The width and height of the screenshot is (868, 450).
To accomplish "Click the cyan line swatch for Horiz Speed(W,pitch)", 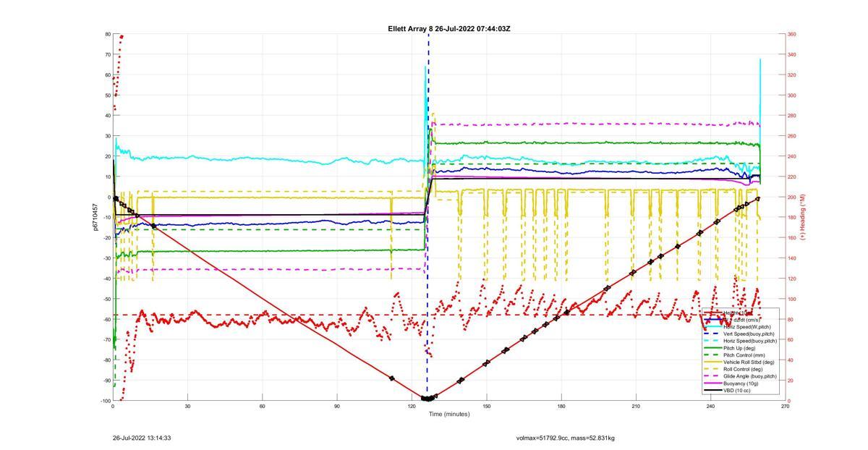I will coord(714,327).
